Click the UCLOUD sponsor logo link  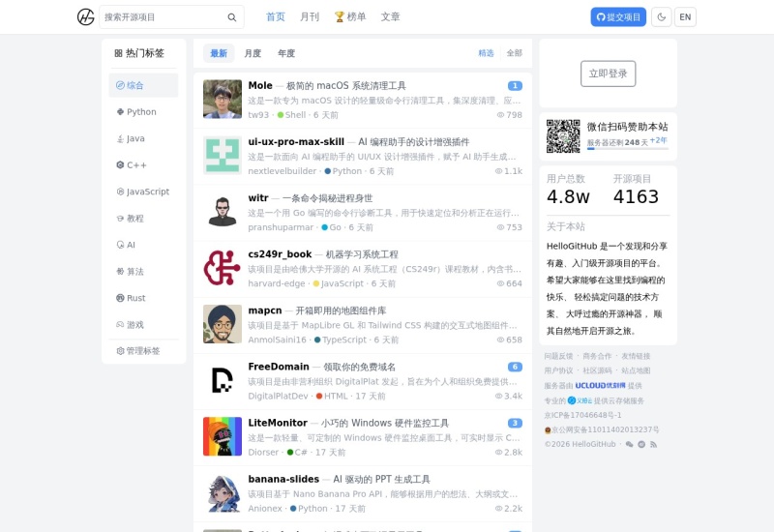pos(600,385)
